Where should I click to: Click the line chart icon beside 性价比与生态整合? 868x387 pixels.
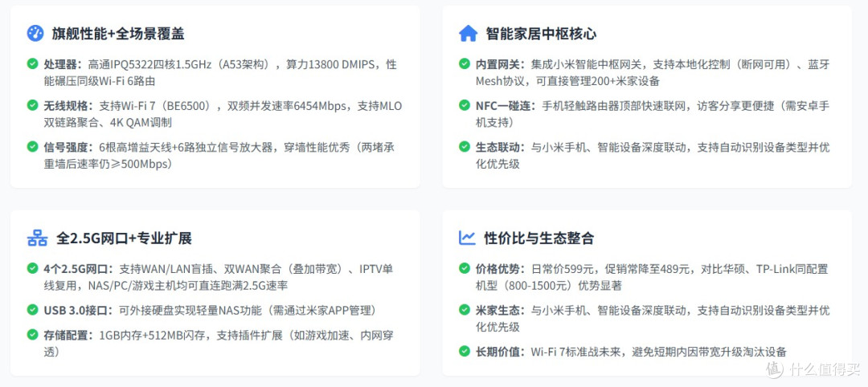point(467,238)
